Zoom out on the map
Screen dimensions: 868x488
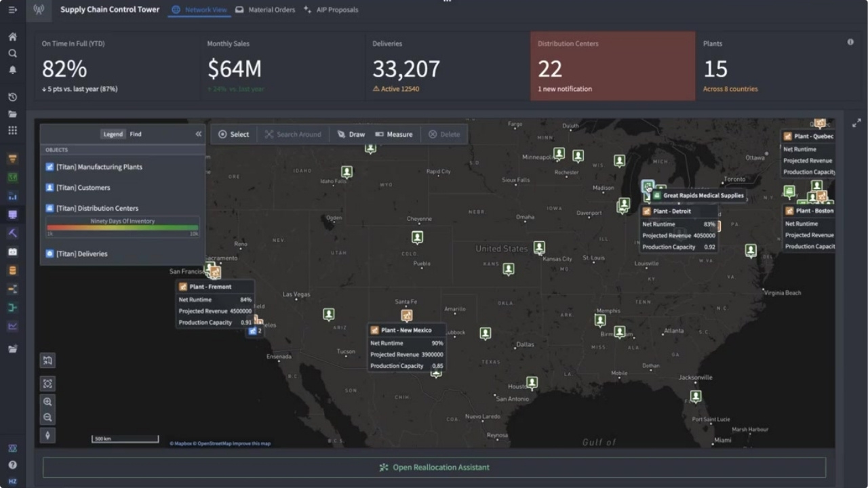point(47,418)
